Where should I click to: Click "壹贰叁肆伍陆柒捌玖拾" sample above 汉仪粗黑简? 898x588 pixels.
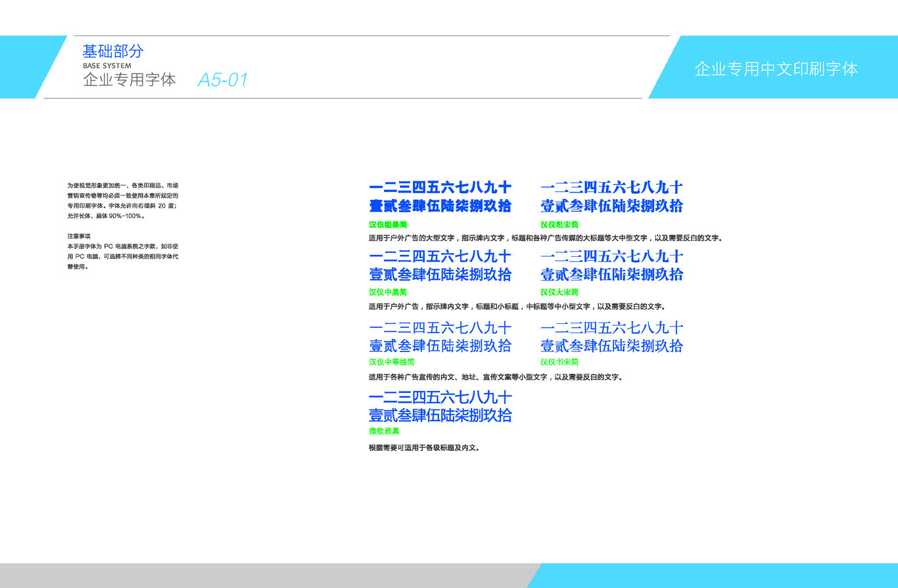440,206
